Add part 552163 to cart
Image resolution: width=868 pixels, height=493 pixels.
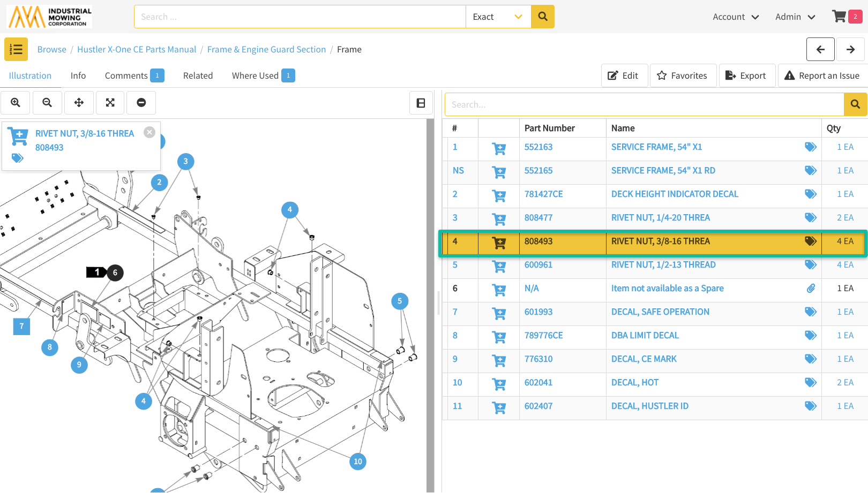click(499, 149)
